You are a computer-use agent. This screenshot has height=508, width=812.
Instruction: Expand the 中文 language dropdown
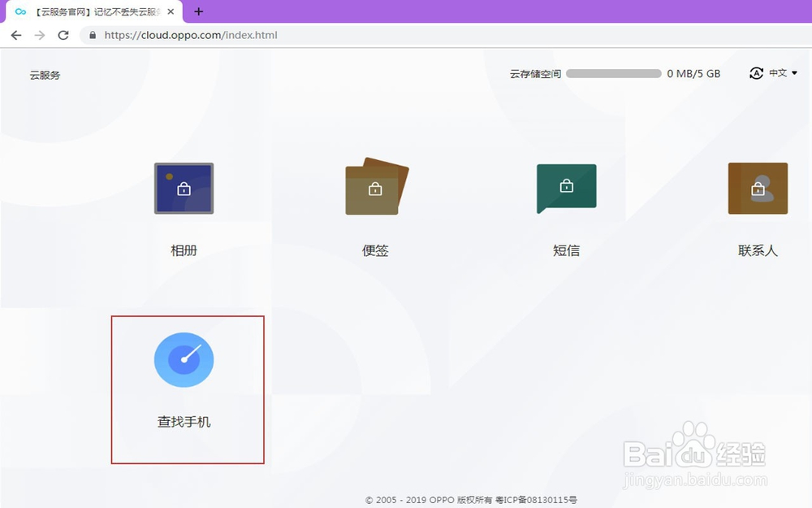[x=783, y=73]
